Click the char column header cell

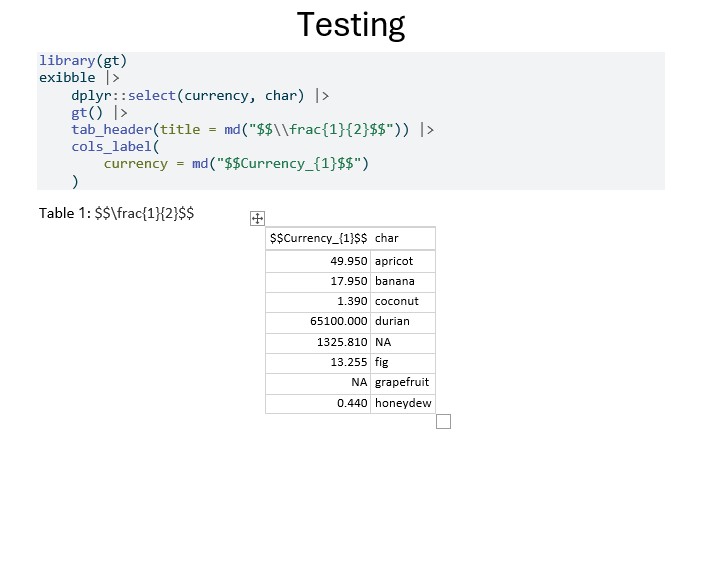[x=403, y=238]
